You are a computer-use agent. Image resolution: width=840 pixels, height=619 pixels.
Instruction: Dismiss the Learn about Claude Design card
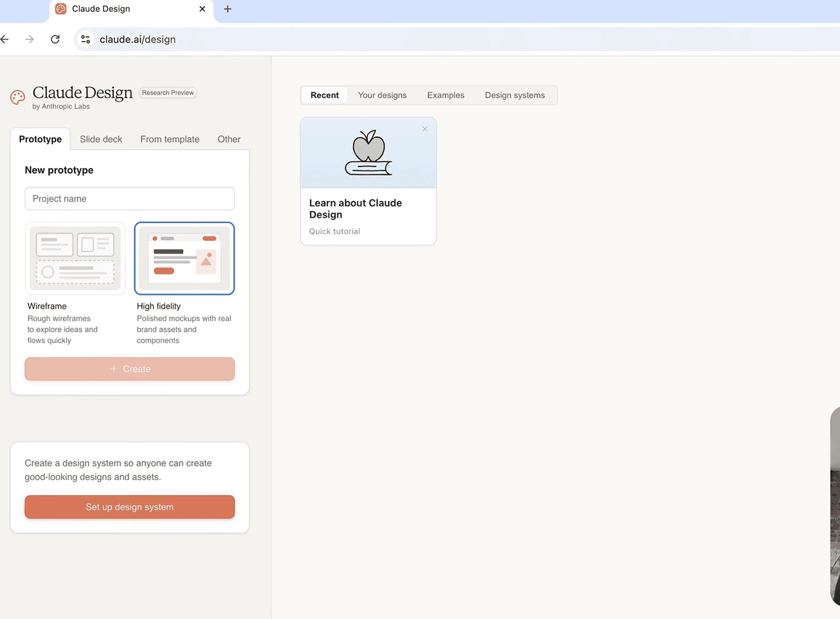pyautogui.click(x=425, y=129)
